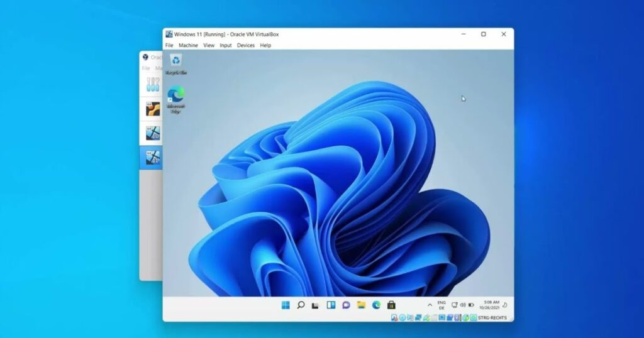Open the Devices menu
Image resolution: width=644 pixels, height=338 pixels.
(245, 45)
